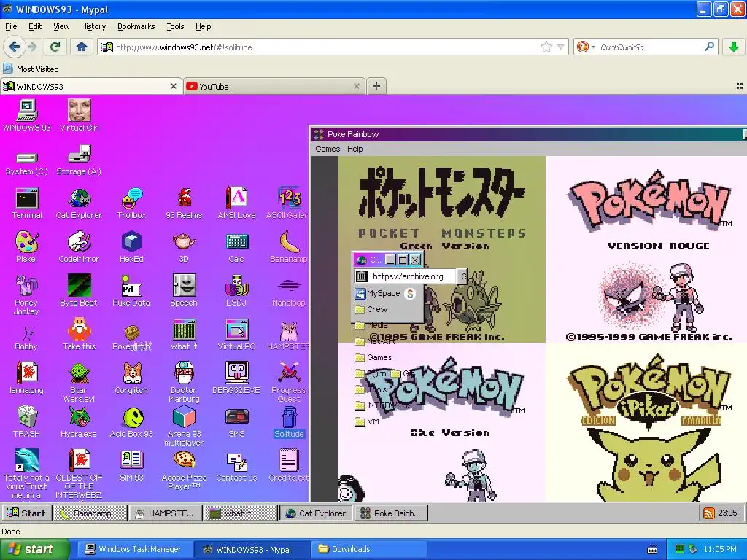Screen dimensions: 747x560
Task: Open the Terminal desktop icon
Action: 27,203
